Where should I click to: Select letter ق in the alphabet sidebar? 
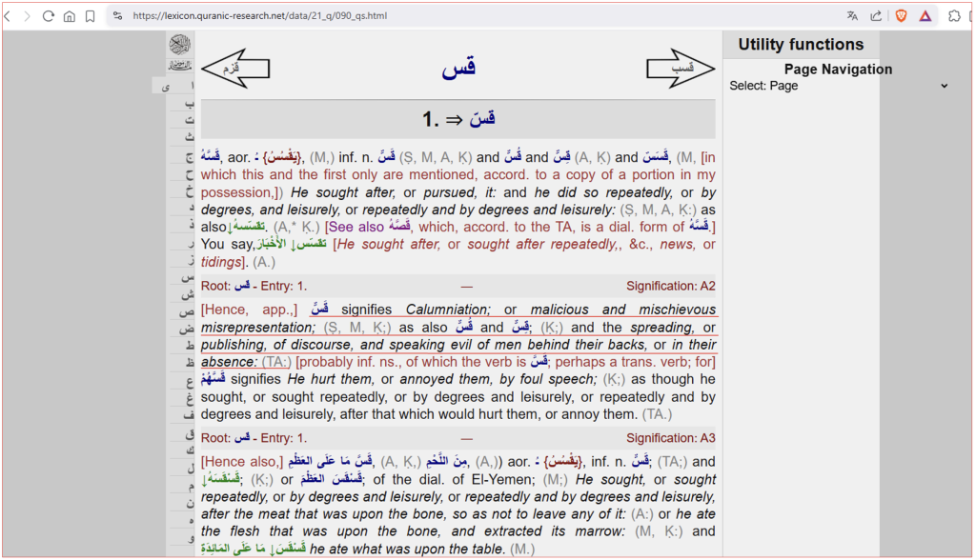(x=189, y=433)
